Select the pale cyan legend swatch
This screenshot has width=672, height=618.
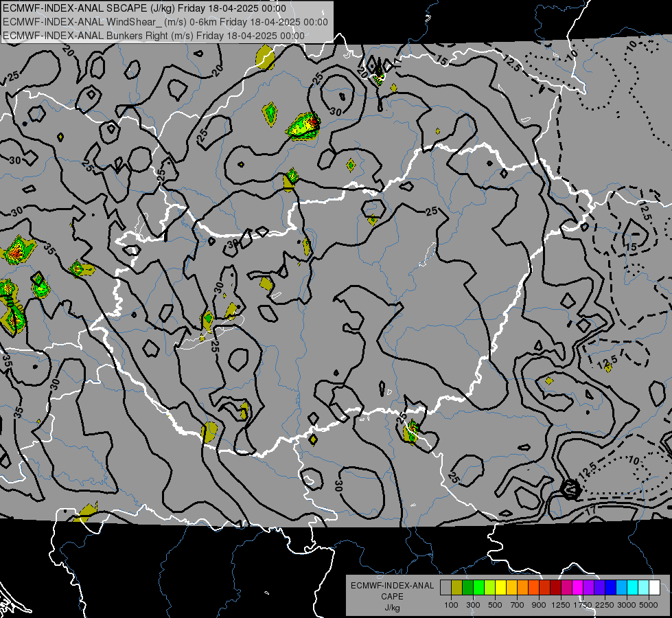coord(643,588)
